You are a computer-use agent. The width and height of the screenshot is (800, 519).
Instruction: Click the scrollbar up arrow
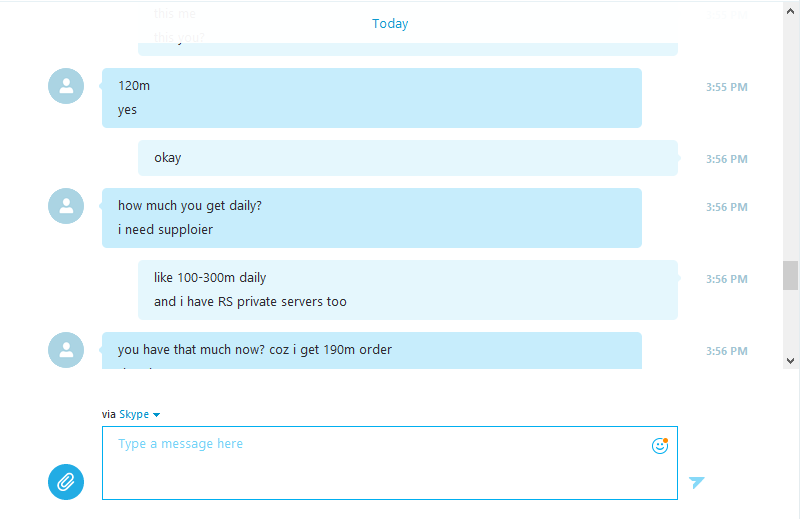pos(790,11)
